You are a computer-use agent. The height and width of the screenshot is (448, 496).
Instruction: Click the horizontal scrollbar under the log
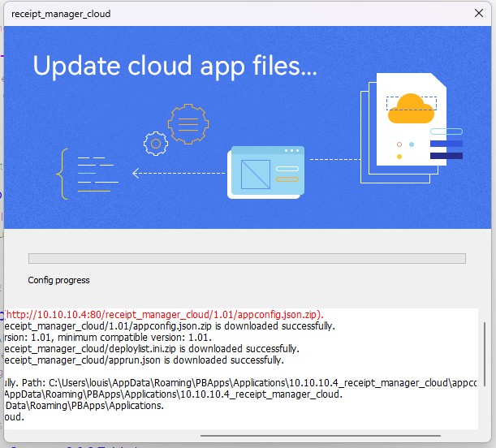[x=308, y=436]
